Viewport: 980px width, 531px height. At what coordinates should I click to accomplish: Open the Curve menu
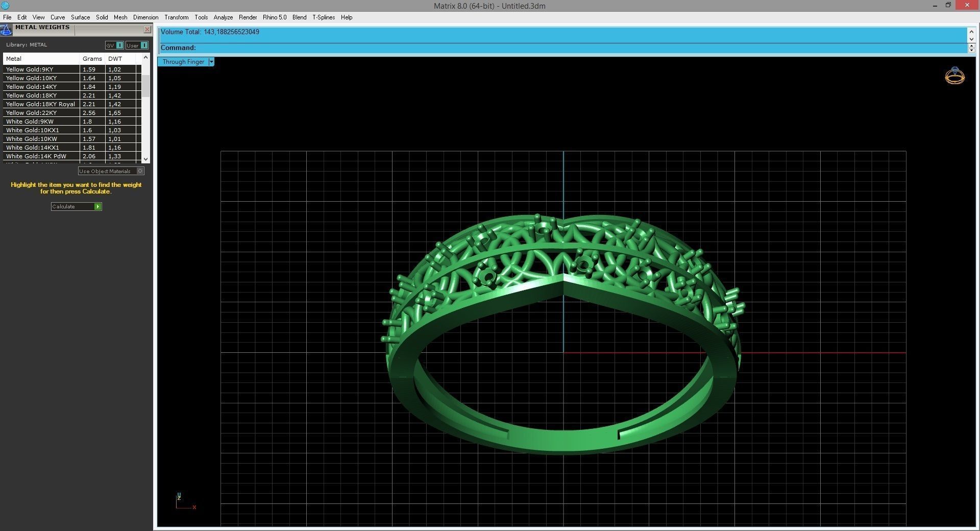pyautogui.click(x=58, y=17)
